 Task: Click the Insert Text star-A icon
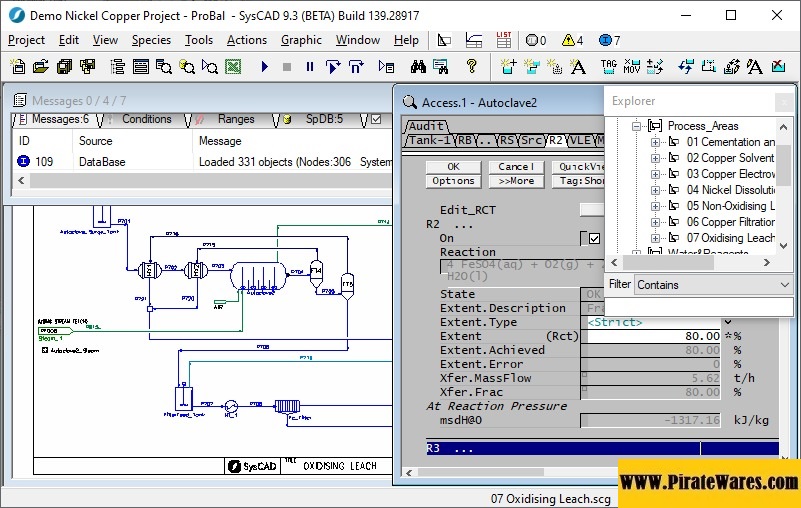click(578, 66)
